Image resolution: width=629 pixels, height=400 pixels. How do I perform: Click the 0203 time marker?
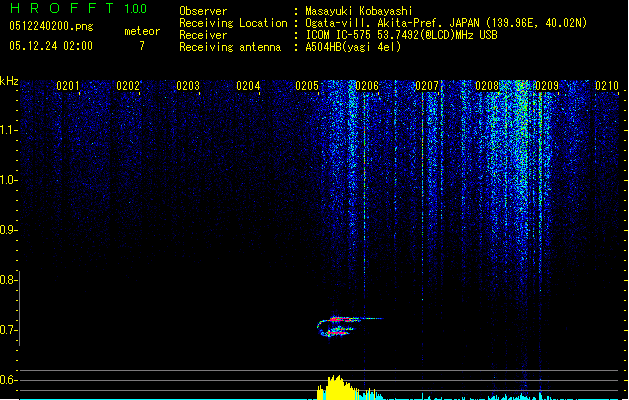click(188, 85)
